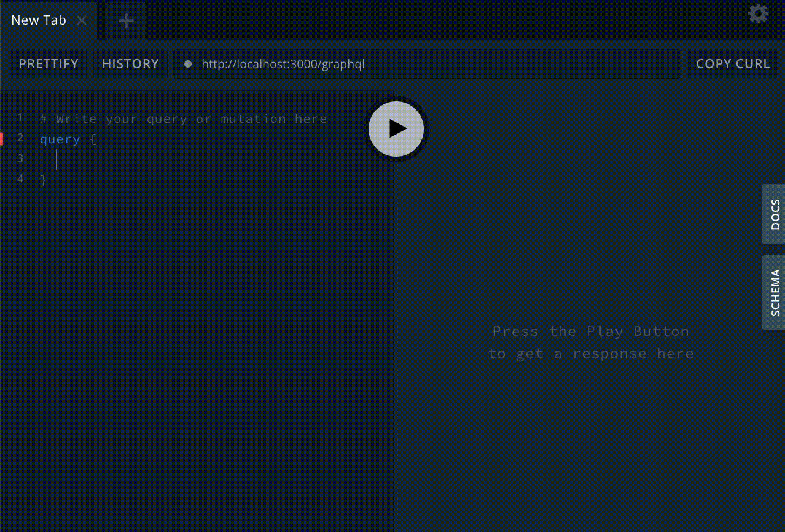This screenshot has height=532, width=785.
Task: Click the closing brace on line 4
Action: (43, 180)
